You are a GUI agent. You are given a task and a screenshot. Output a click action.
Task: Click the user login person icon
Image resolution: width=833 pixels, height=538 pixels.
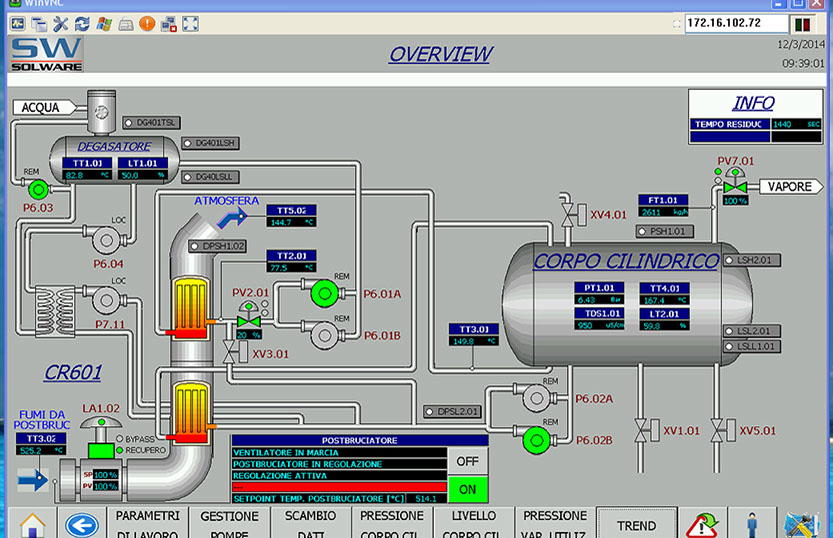[753, 524]
